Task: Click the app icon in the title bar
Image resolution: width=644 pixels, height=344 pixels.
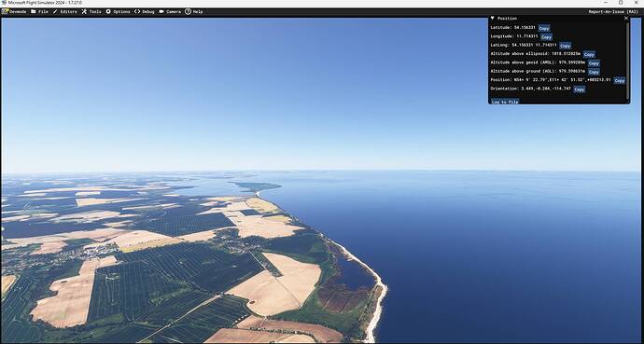Action: click(4, 3)
